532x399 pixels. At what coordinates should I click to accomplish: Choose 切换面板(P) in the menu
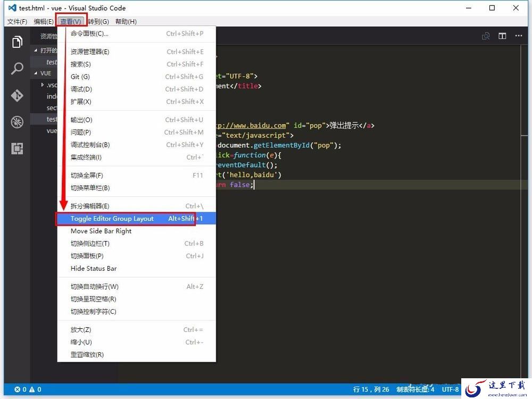coord(137,256)
